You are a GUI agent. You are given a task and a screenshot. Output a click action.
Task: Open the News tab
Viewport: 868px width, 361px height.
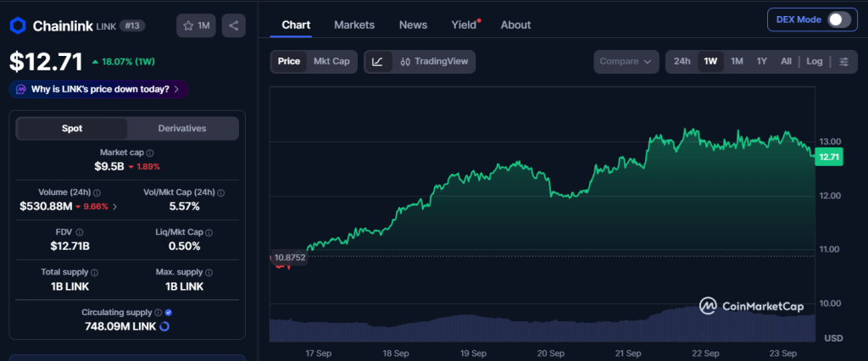click(x=413, y=25)
